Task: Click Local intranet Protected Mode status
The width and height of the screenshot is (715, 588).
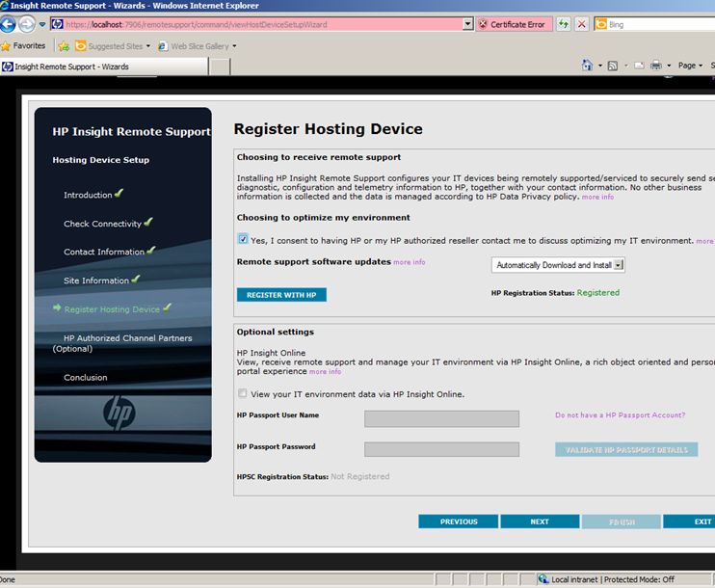Action: tap(613, 579)
